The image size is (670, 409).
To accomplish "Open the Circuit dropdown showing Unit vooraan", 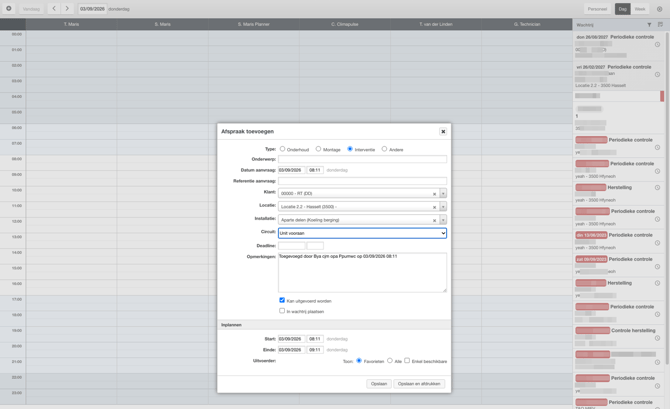I will 362,233.
